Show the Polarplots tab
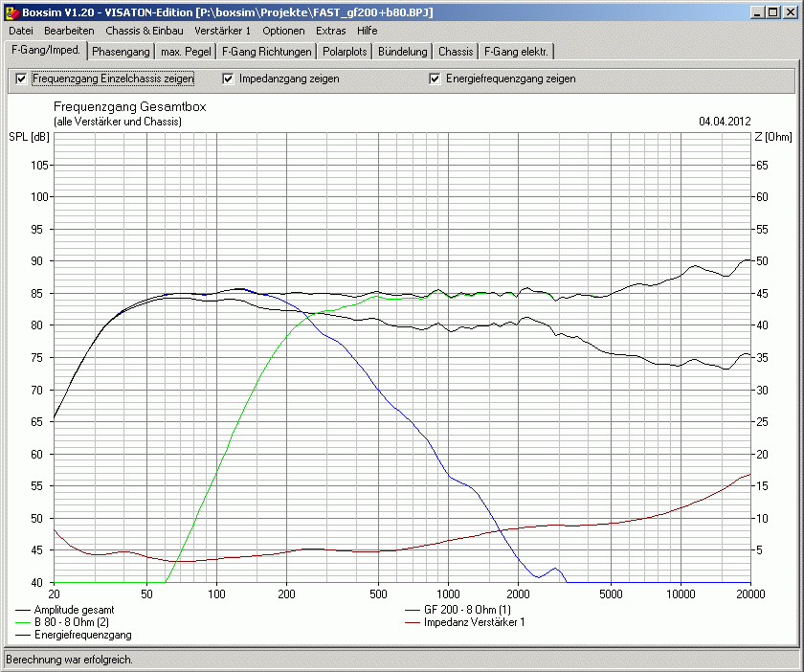This screenshot has width=804, height=672. pos(345,52)
